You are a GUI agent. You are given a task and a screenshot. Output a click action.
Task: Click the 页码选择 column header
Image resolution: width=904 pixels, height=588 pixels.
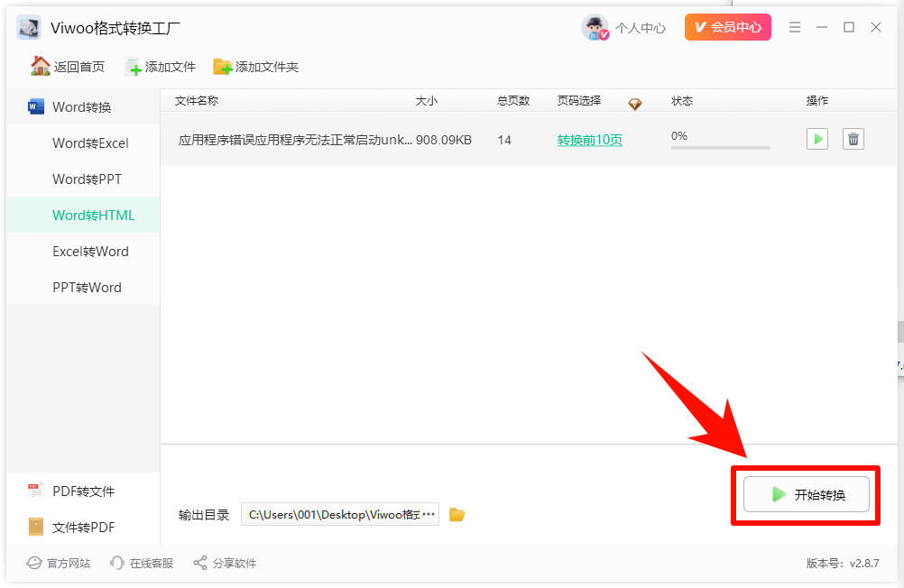tap(579, 101)
